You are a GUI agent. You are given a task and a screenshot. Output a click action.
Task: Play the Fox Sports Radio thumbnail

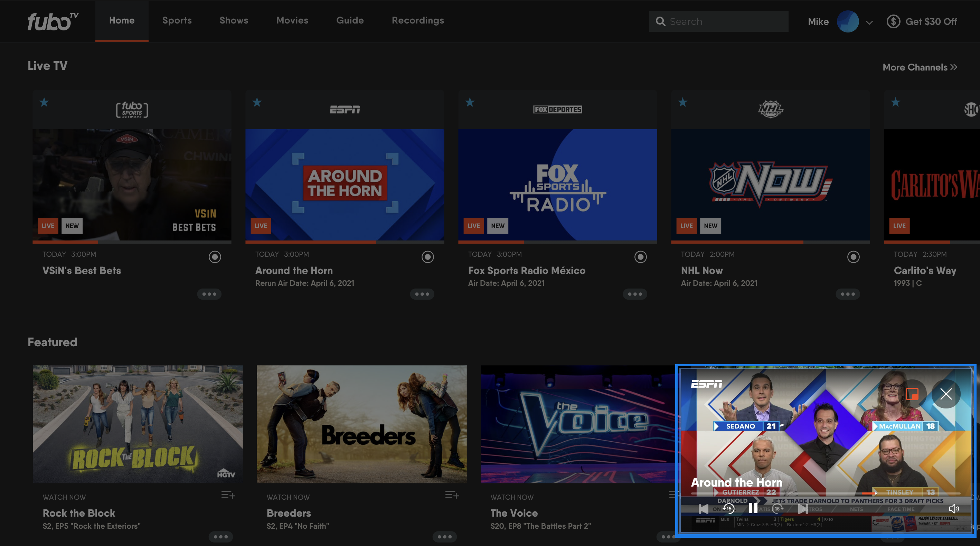557,185
